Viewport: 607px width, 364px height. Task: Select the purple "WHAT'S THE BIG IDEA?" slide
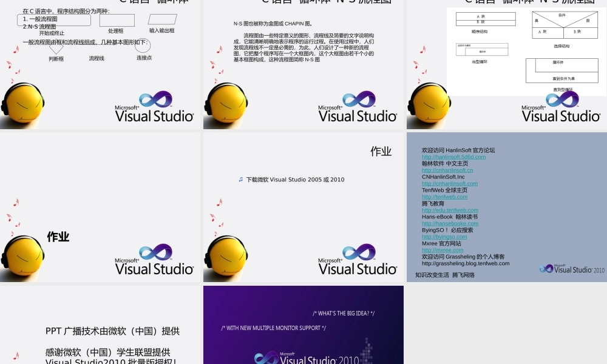303,325
